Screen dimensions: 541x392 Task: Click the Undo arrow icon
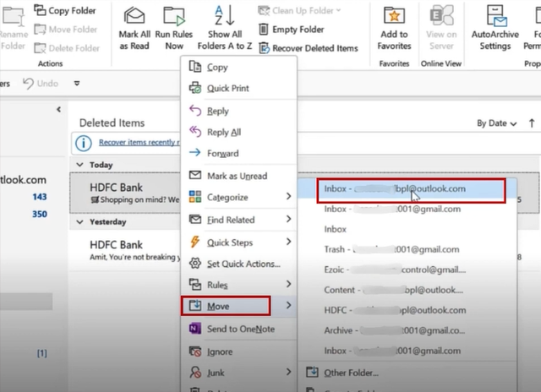click(x=28, y=83)
